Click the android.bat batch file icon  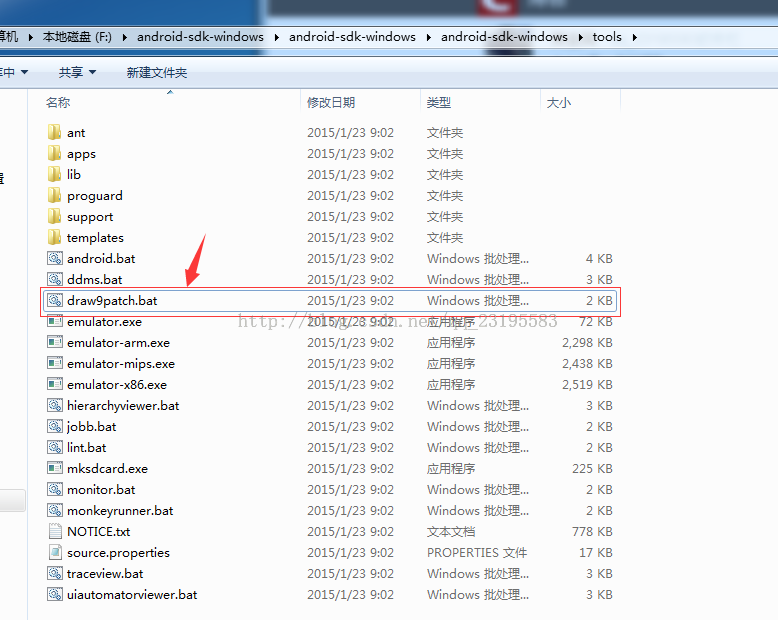tap(55, 258)
